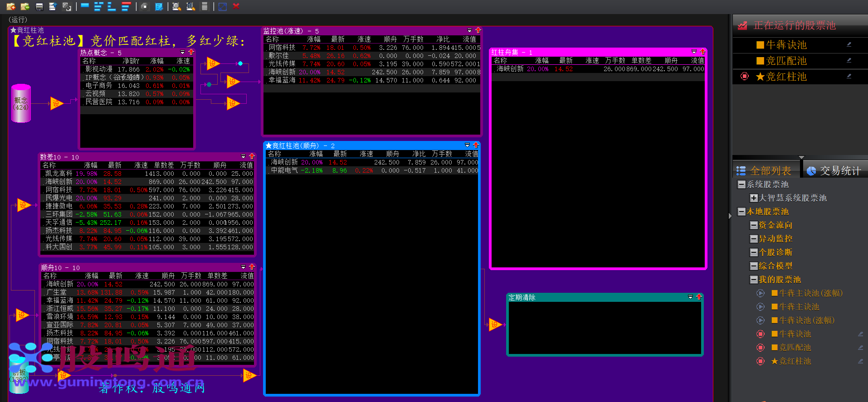Select the 全部列表 tab
Image resolution: width=868 pixels, height=402 pixels.
765,170
